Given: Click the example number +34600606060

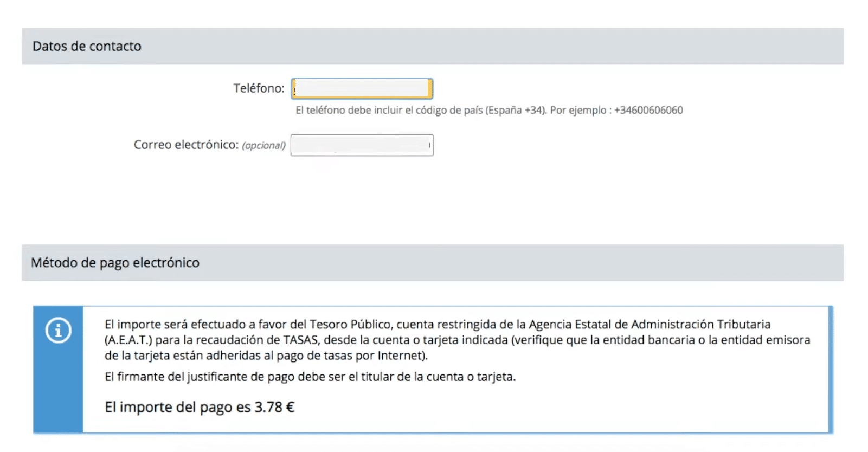Looking at the screenshot, I should click(648, 110).
